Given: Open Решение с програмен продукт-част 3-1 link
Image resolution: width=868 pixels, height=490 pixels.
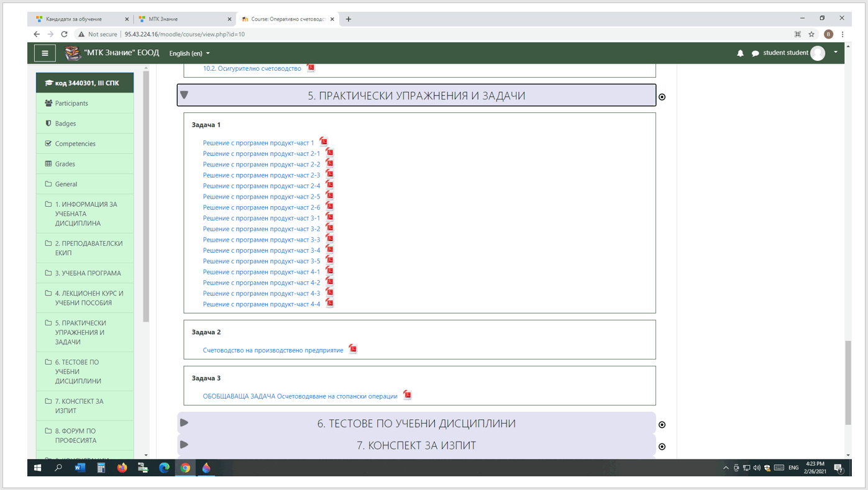Looking at the screenshot, I should [x=261, y=218].
